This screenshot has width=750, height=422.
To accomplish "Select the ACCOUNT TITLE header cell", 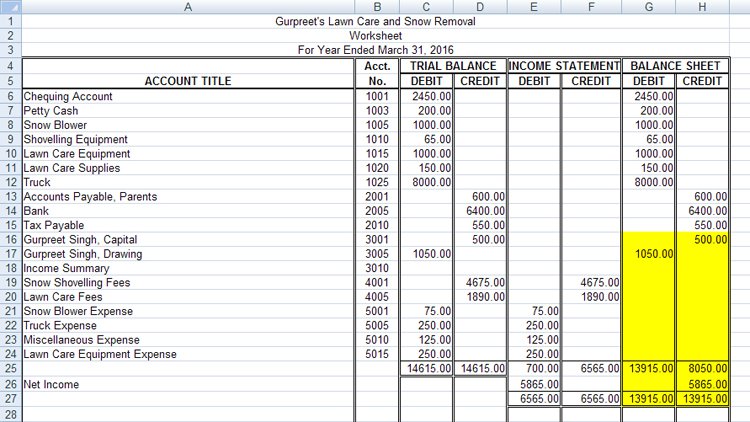I will click(x=187, y=81).
